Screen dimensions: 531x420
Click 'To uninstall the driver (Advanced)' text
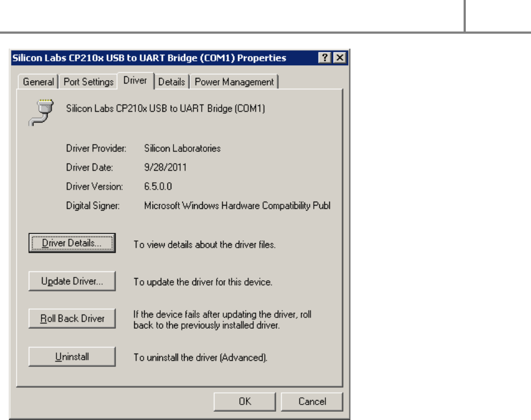pyautogui.click(x=201, y=358)
